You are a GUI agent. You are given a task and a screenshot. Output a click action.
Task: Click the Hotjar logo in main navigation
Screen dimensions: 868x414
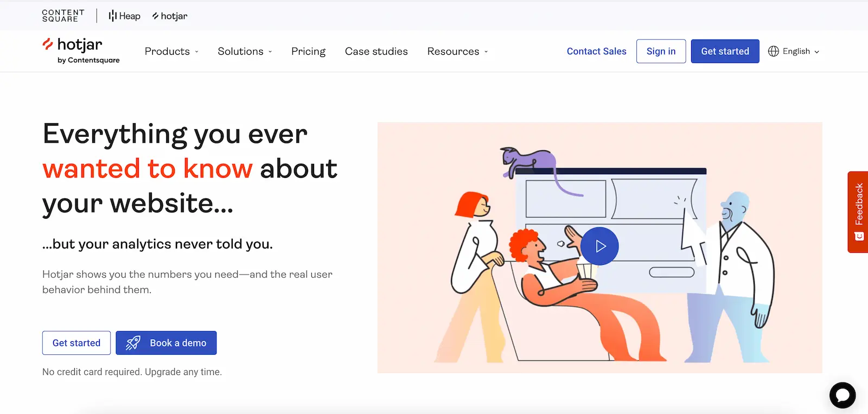coord(81,51)
